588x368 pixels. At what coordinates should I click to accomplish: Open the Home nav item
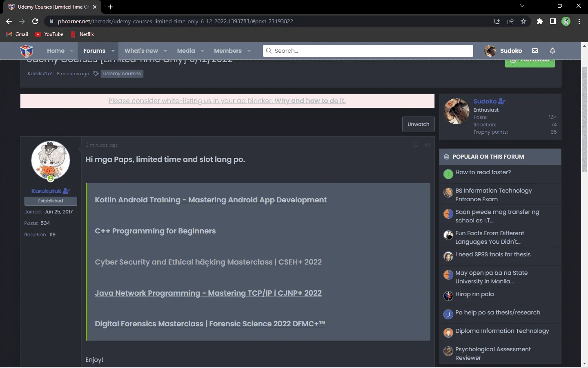(56, 51)
